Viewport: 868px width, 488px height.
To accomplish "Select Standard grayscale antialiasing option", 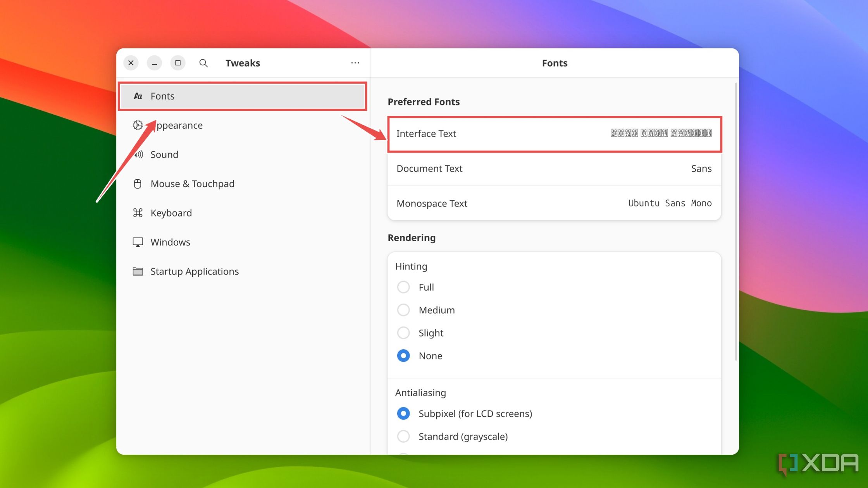I will (404, 436).
